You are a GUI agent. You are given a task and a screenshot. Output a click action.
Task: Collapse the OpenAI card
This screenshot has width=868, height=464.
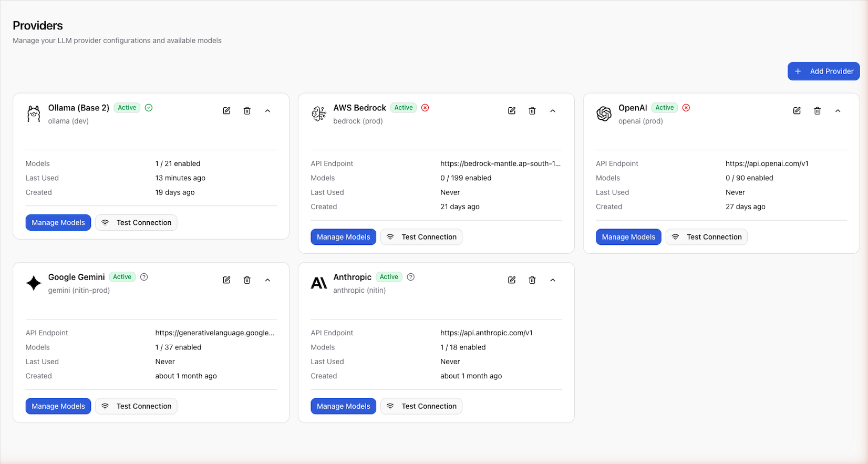(838, 111)
